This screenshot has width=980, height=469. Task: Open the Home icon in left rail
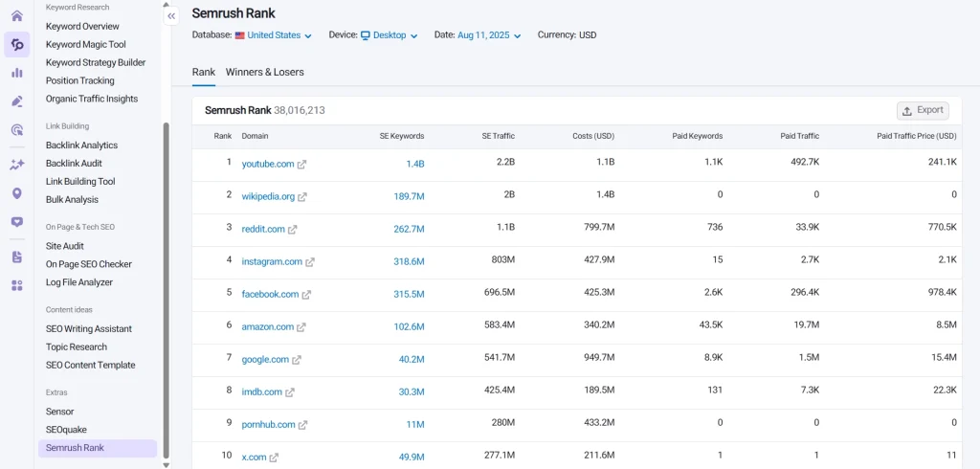[17, 16]
